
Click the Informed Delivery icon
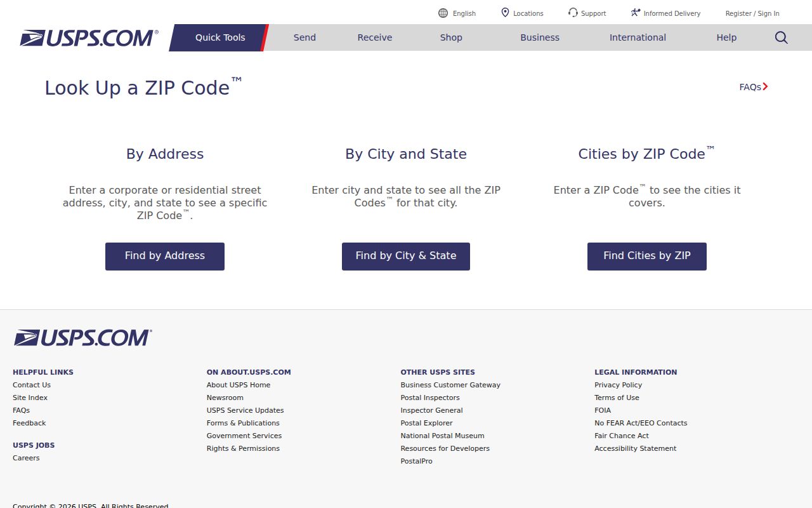pos(636,13)
